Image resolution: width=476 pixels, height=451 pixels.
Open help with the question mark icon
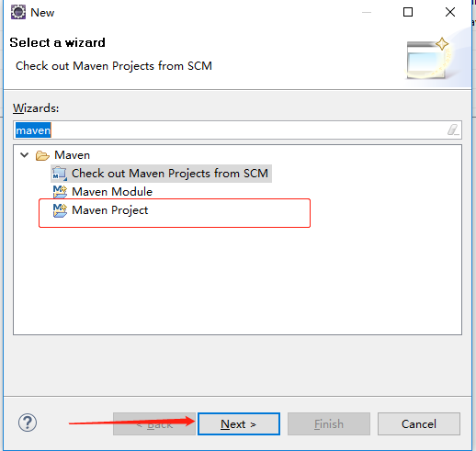(28, 423)
